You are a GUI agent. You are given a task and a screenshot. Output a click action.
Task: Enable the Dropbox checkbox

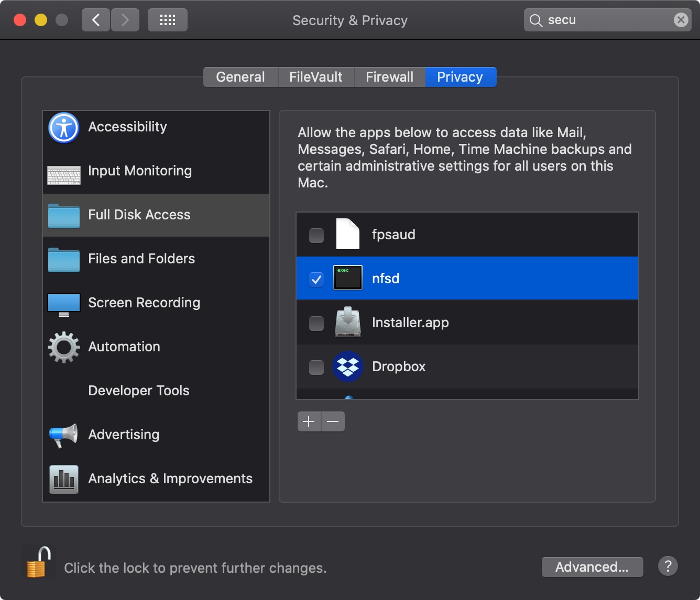[x=316, y=368]
